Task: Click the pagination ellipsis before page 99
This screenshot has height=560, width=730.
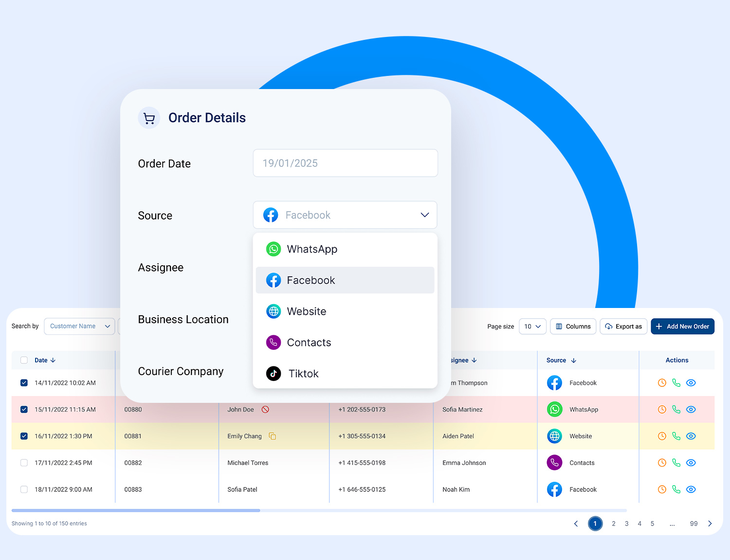Action: pyautogui.click(x=672, y=524)
